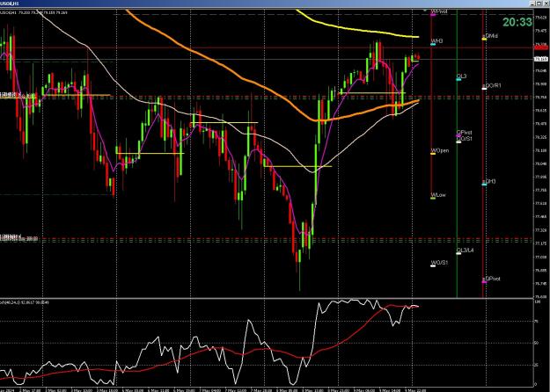Select the DO/R1 level label

point(492,85)
